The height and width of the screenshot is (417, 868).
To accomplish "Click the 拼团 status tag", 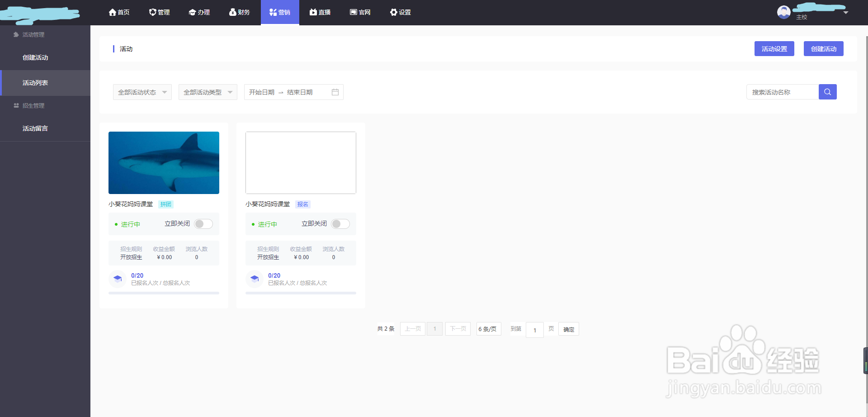I will [x=165, y=204].
